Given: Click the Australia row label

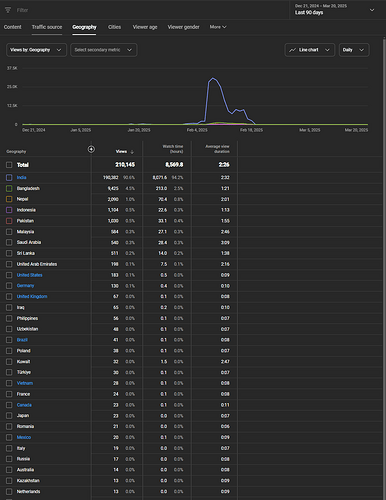Looking at the screenshot, I should [25, 470].
